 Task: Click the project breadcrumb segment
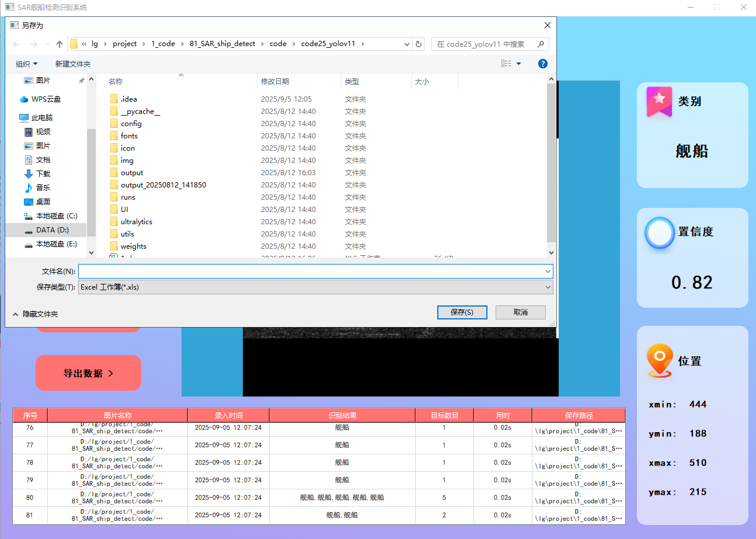(125, 44)
